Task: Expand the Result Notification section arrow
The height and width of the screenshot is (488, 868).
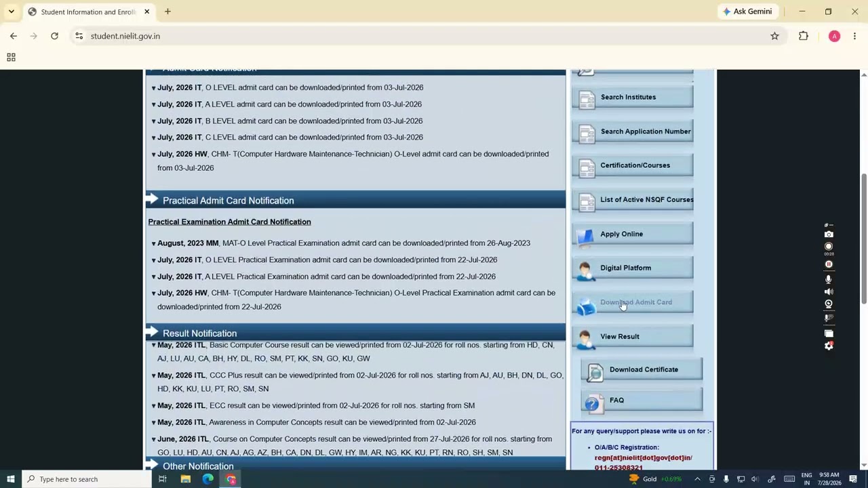Action: tap(152, 333)
